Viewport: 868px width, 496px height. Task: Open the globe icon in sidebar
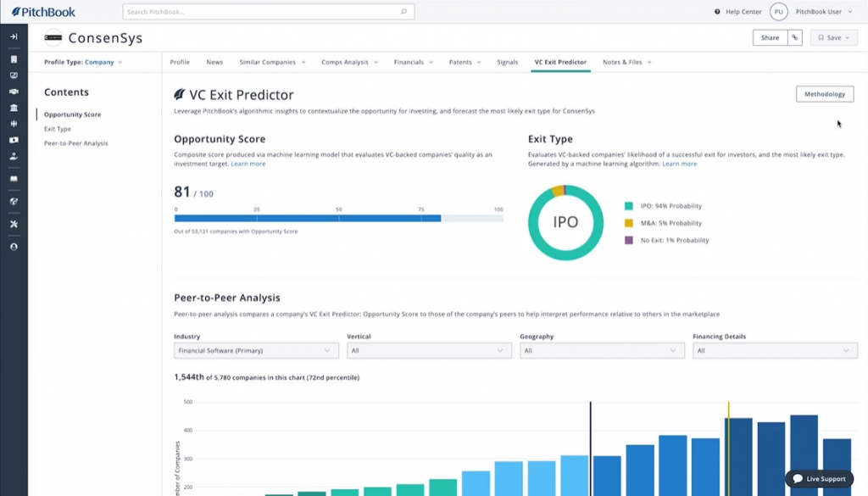tap(14, 202)
